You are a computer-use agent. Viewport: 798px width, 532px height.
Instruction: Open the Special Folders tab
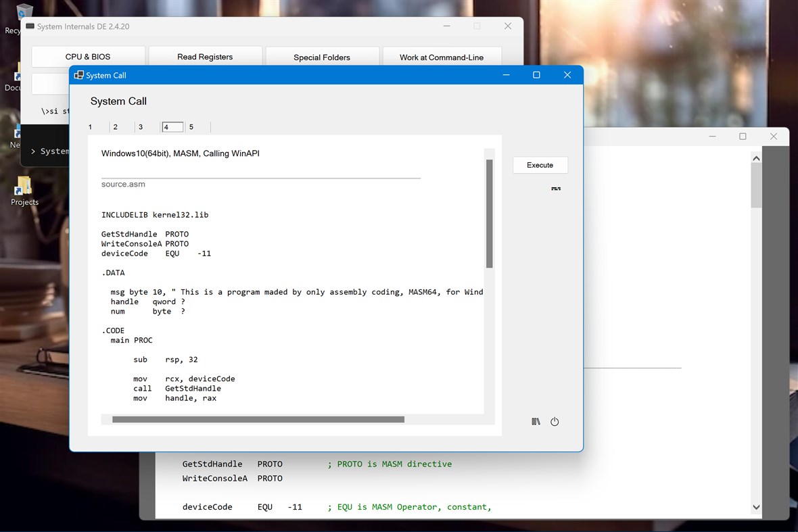coord(323,56)
